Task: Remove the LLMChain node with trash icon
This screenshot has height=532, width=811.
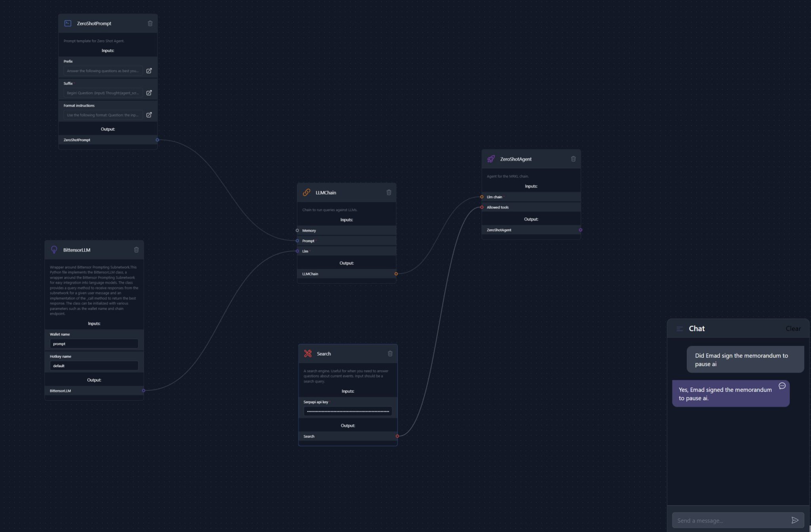Action: coord(389,192)
